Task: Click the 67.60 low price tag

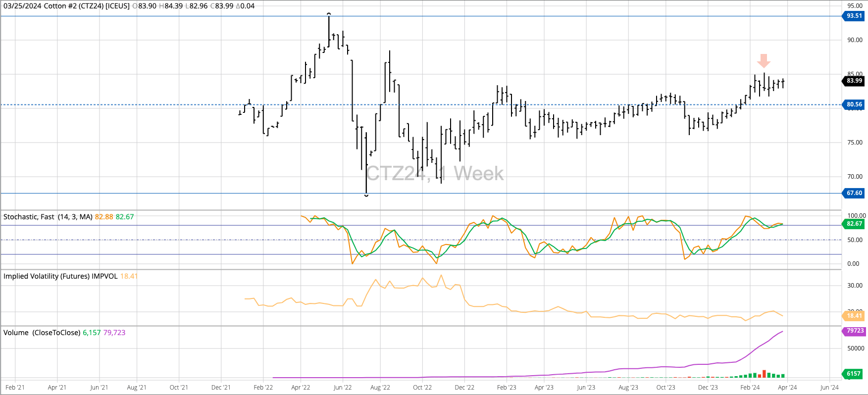Action: point(854,193)
